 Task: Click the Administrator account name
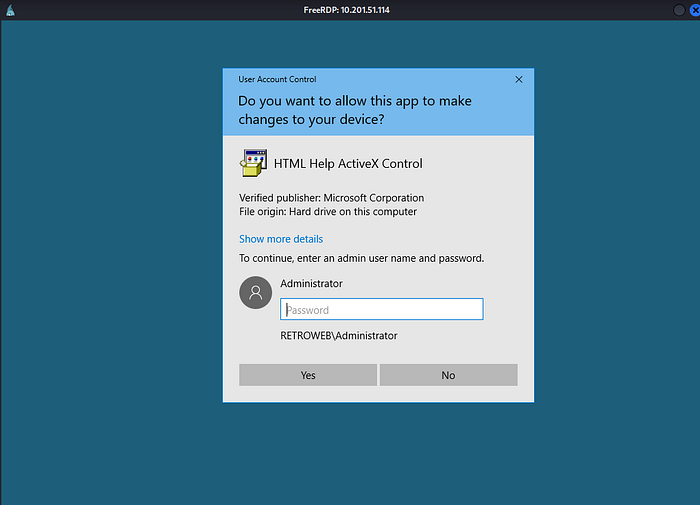pos(311,284)
